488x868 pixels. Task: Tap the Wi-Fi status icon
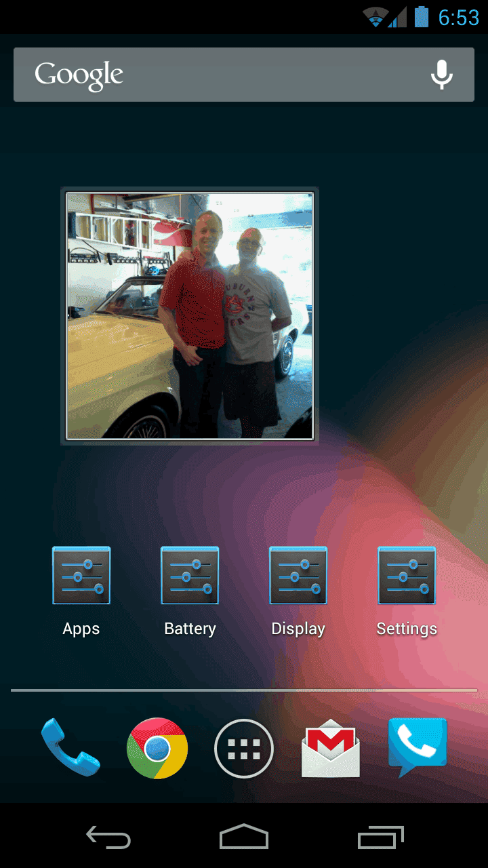click(x=374, y=17)
